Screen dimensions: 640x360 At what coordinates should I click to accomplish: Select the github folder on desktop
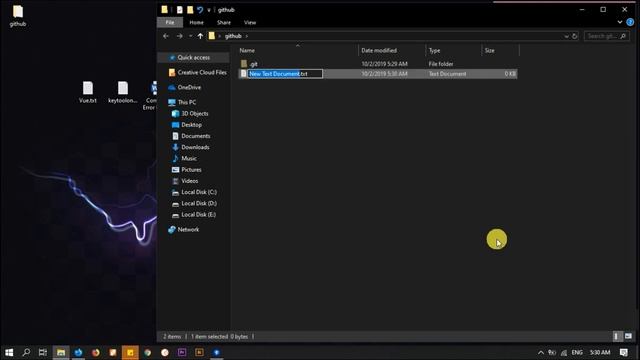[18, 16]
